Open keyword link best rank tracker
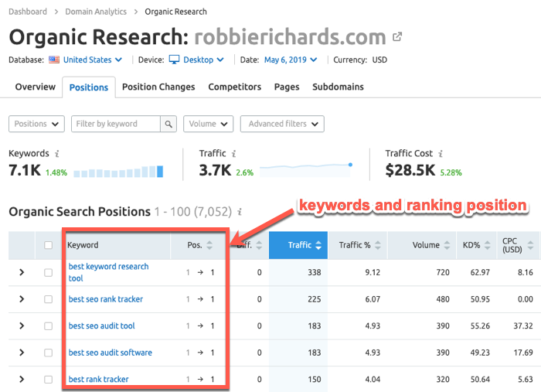 click(98, 379)
